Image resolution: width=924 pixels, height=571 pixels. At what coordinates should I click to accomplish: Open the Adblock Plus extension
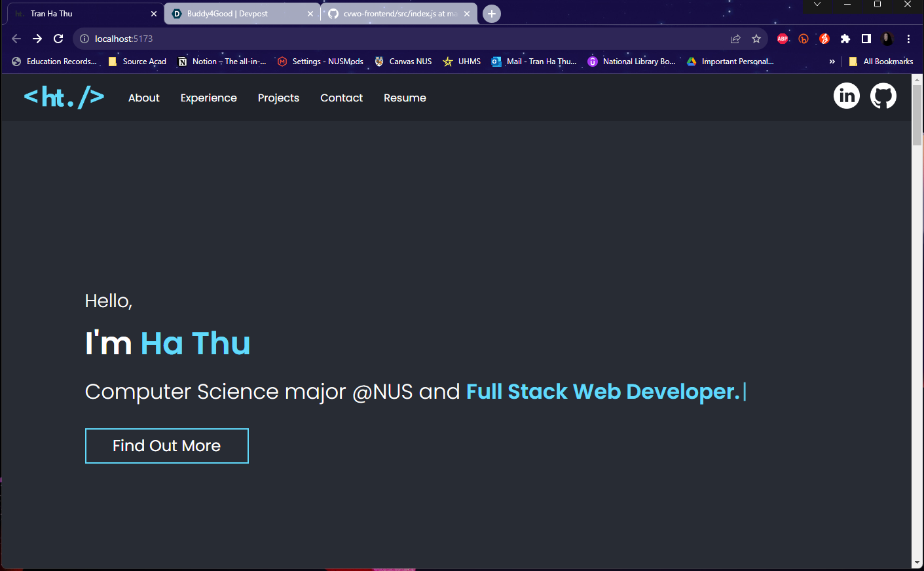pos(783,39)
